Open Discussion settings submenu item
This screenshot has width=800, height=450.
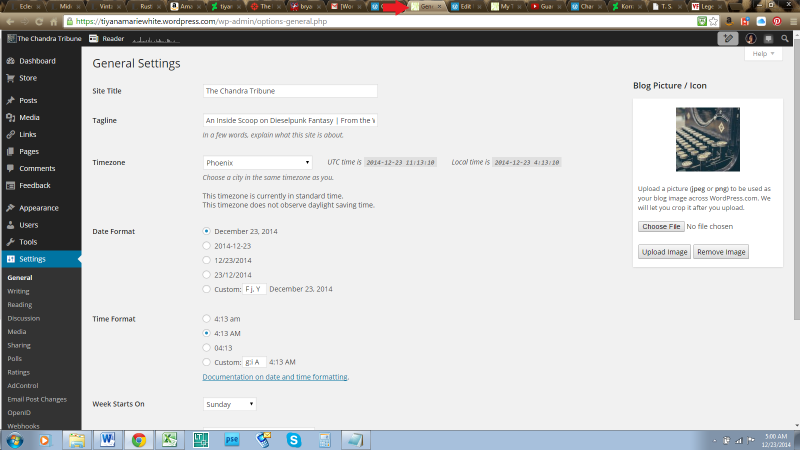click(x=23, y=318)
